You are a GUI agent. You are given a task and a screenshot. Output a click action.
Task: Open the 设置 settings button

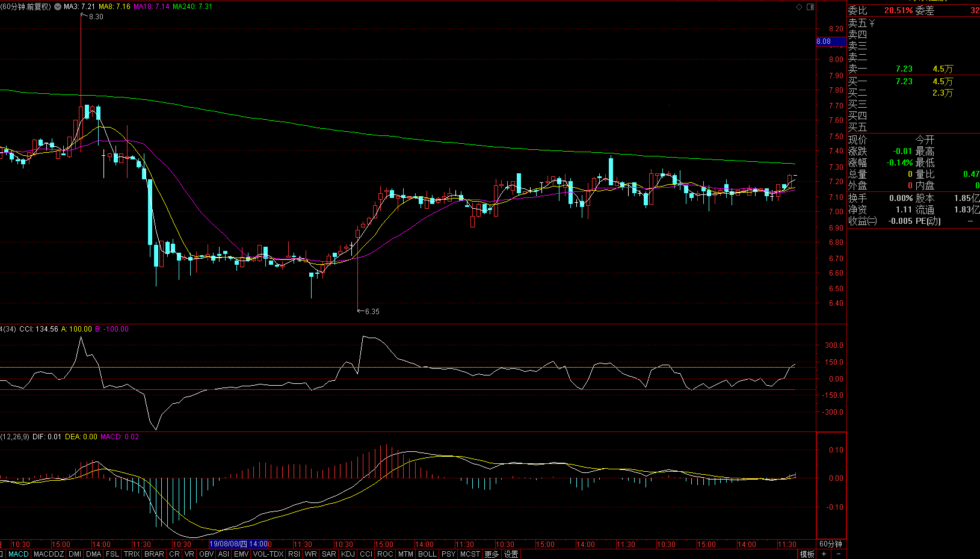pyautogui.click(x=511, y=554)
